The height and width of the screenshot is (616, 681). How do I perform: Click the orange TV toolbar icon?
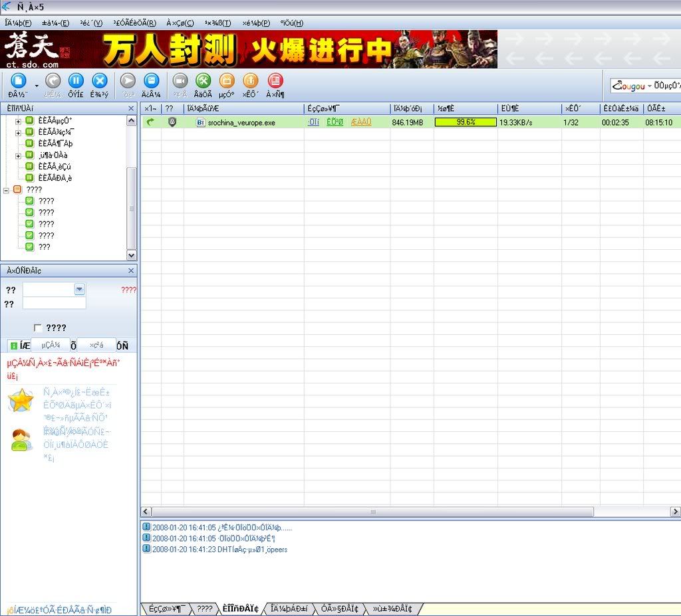pyautogui.click(x=226, y=81)
